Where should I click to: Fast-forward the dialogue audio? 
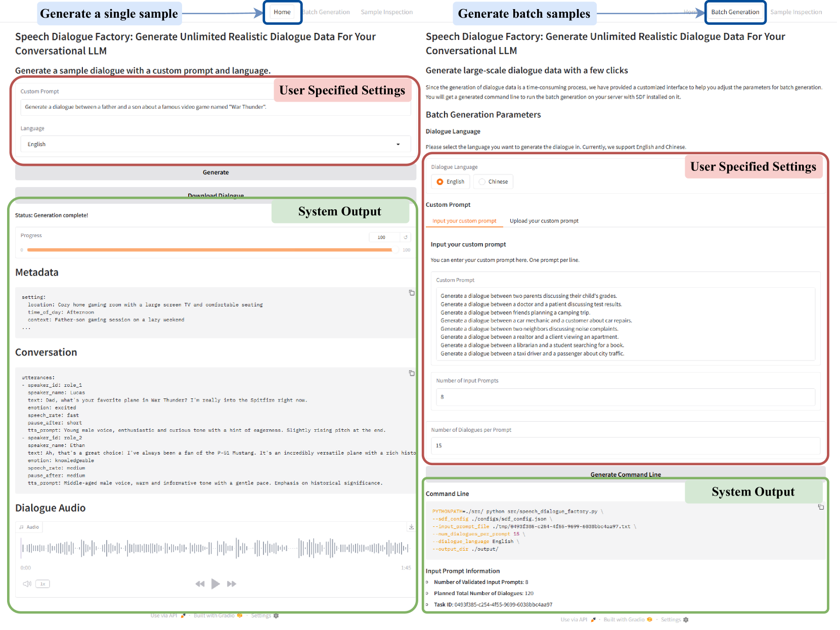232,584
